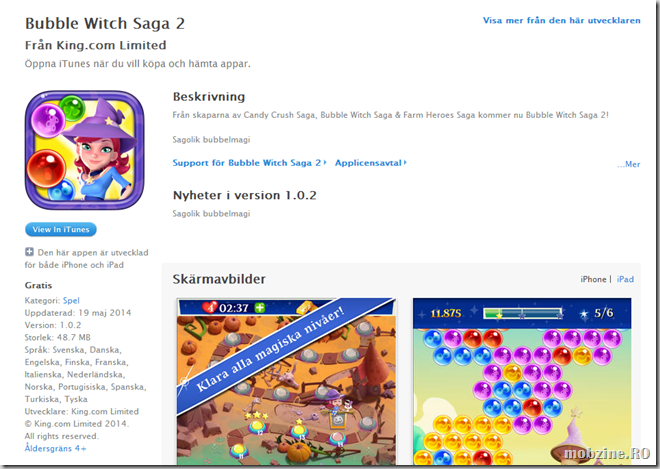Click the plus icon beside 'Den här appen är utvecklad'
This screenshot has width=660, height=469.
coord(29,252)
